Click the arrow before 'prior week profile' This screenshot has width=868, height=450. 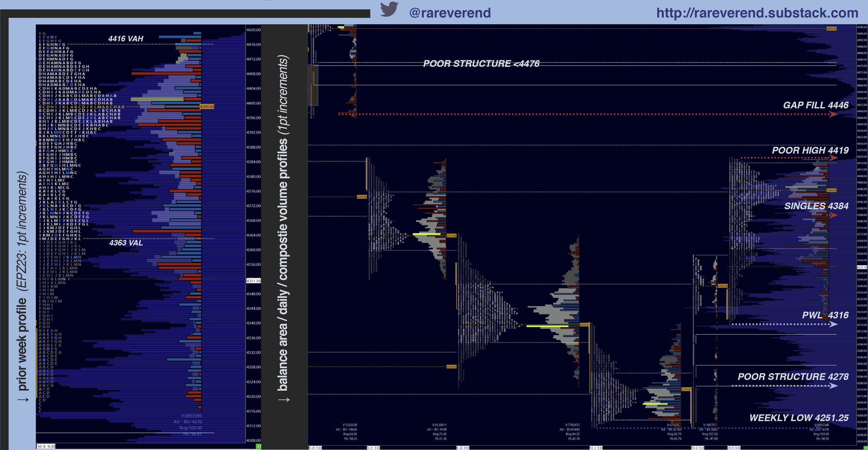(x=23, y=400)
